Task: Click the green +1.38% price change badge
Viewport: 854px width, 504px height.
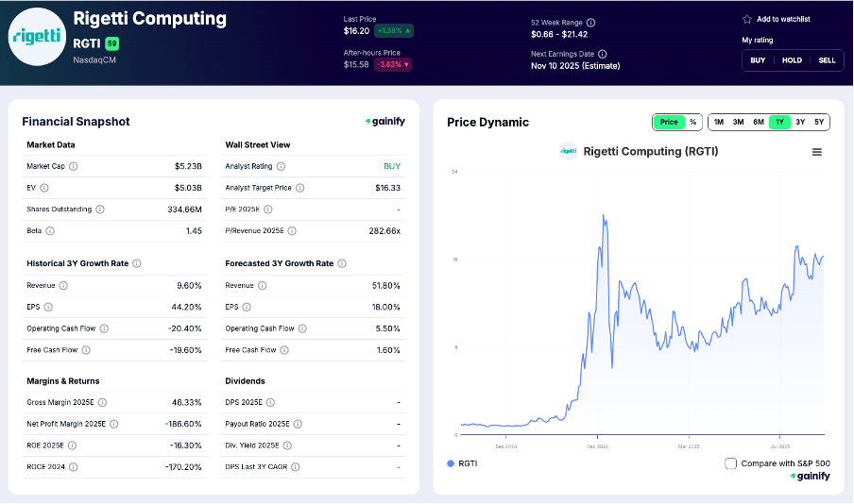Action: pyautogui.click(x=394, y=31)
